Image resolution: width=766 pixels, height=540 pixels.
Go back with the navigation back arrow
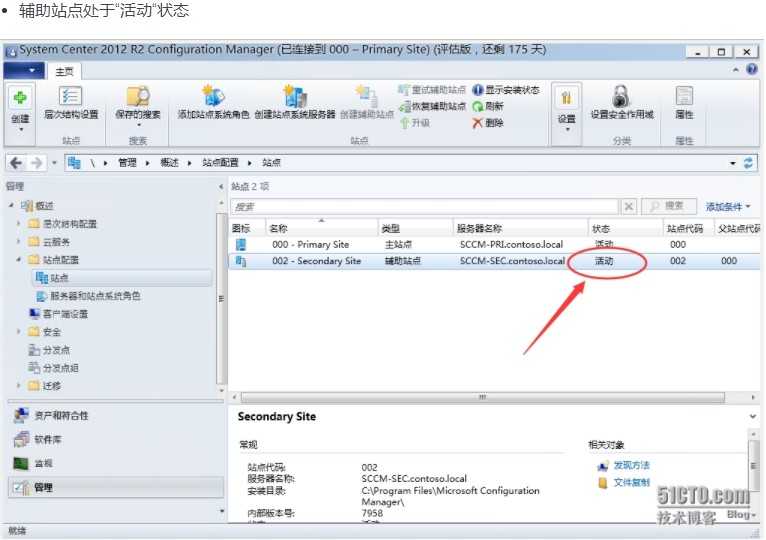pos(16,163)
